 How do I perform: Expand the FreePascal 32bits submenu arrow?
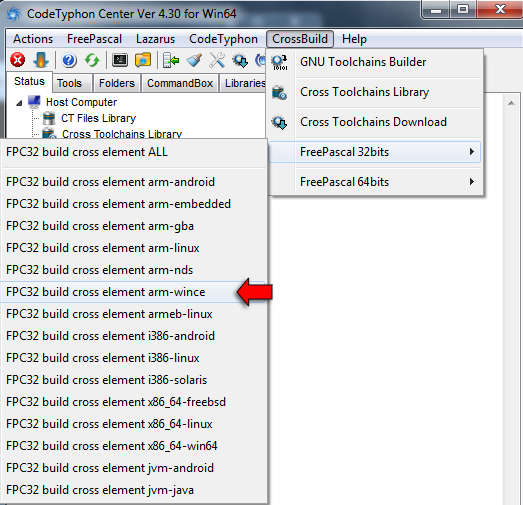pyautogui.click(x=472, y=152)
